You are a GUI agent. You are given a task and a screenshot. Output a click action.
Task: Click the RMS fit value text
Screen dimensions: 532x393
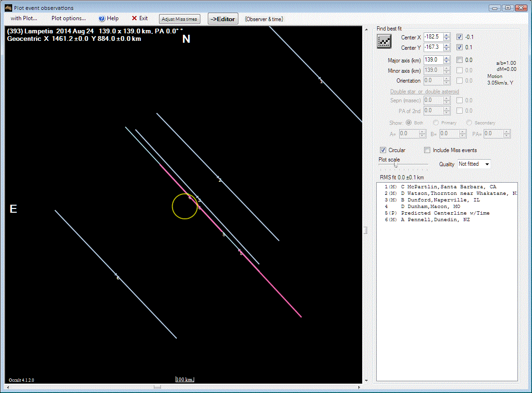[x=402, y=177]
